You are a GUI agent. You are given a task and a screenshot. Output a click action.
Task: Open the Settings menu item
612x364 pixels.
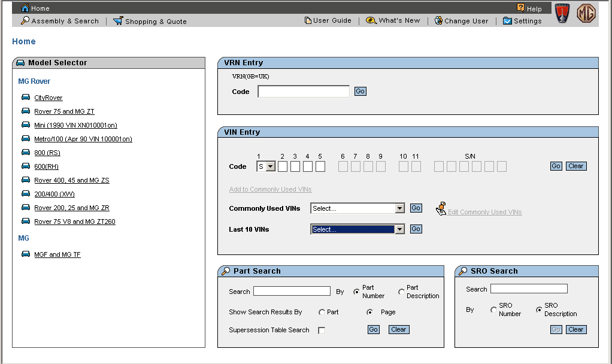tap(528, 21)
